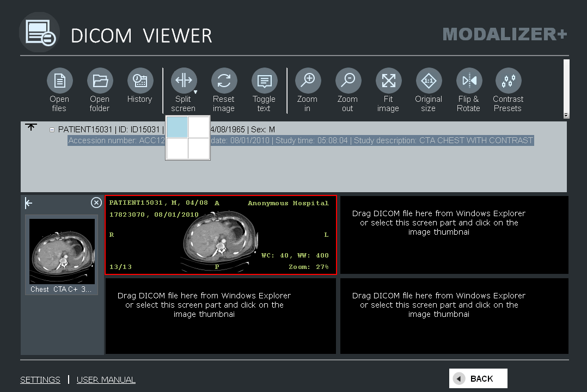Open the SETTINGS link
This screenshot has width=587, height=392.
[40, 380]
